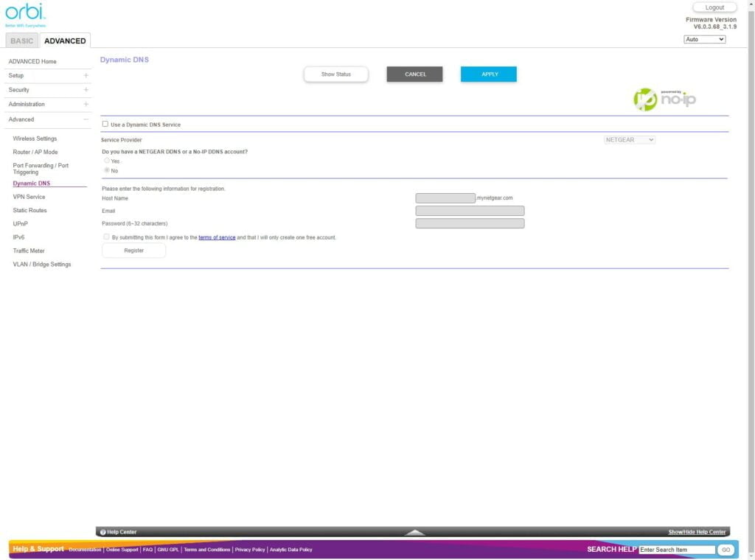Open the terms of service link
This screenshot has width=755, height=560.
[217, 238]
